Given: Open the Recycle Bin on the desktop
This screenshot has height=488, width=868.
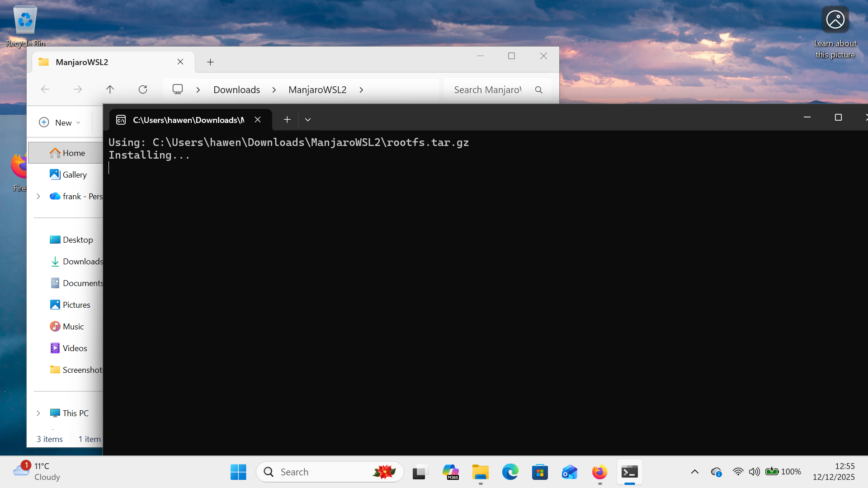Looking at the screenshot, I should click(25, 19).
